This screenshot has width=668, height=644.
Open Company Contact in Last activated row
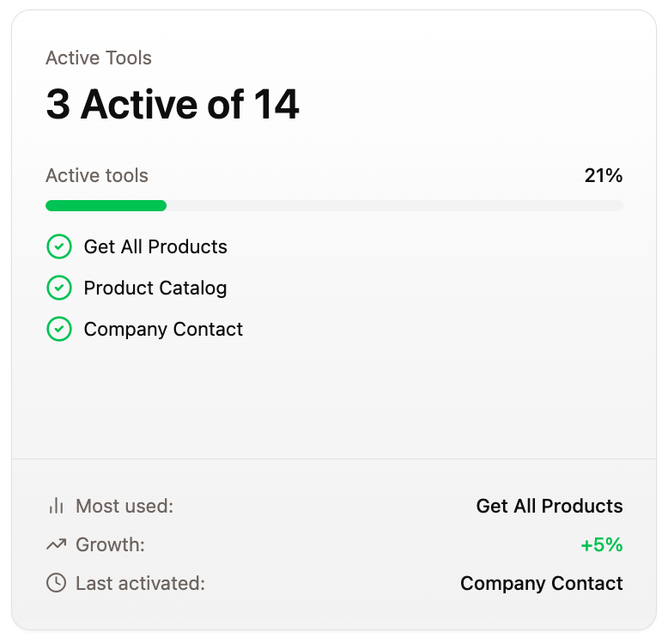542,584
